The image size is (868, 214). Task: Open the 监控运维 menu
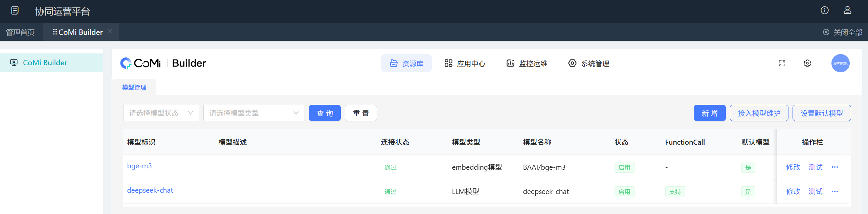coord(527,64)
